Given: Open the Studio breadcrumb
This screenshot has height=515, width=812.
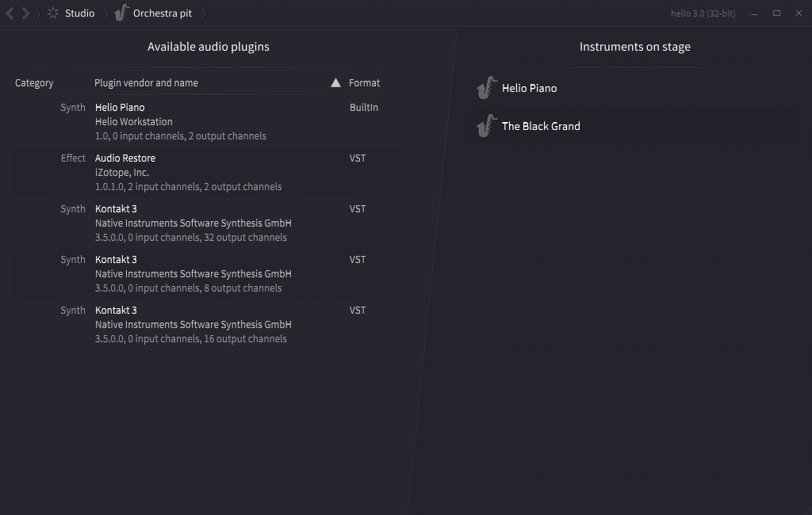Looking at the screenshot, I should (x=80, y=13).
